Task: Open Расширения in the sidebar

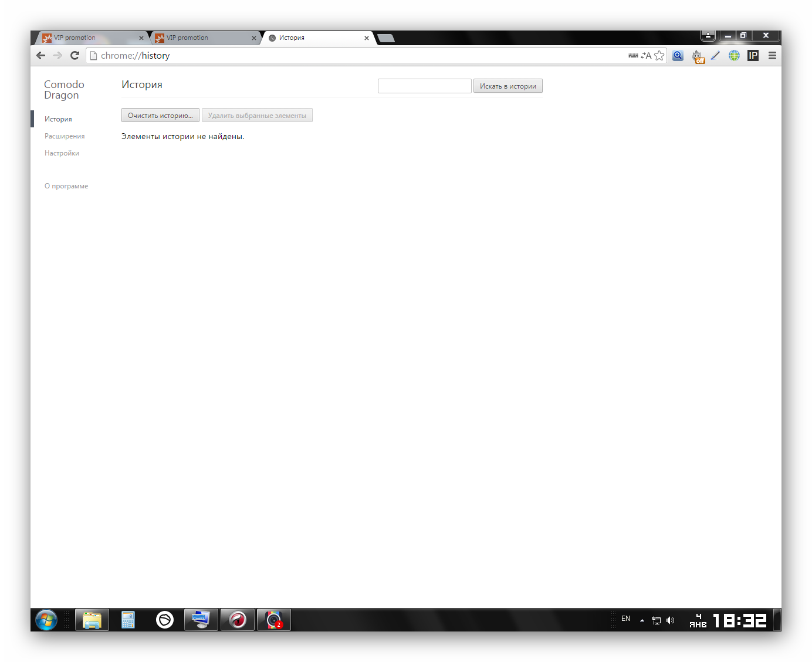Action: [x=65, y=136]
